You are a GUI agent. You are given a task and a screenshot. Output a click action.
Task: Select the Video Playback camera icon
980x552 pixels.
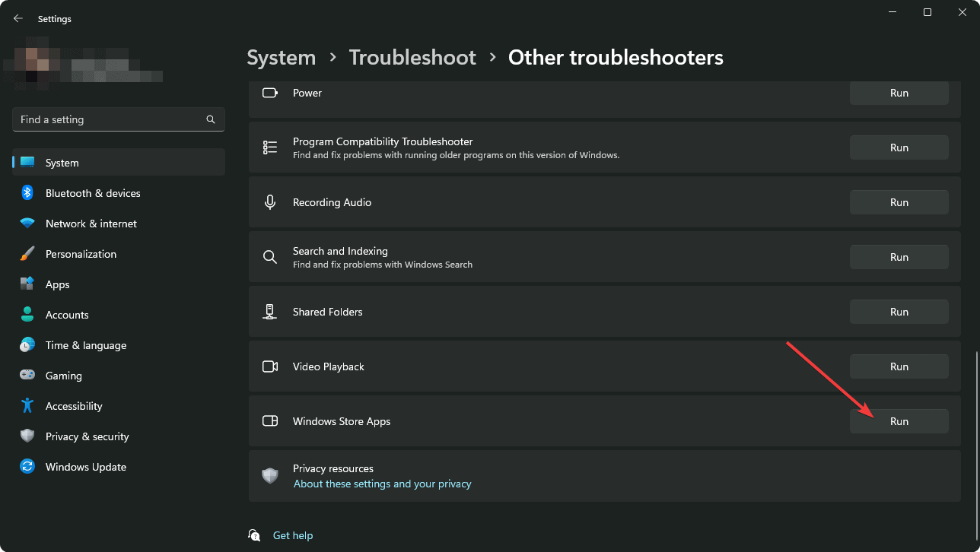[x=269, y=366]
